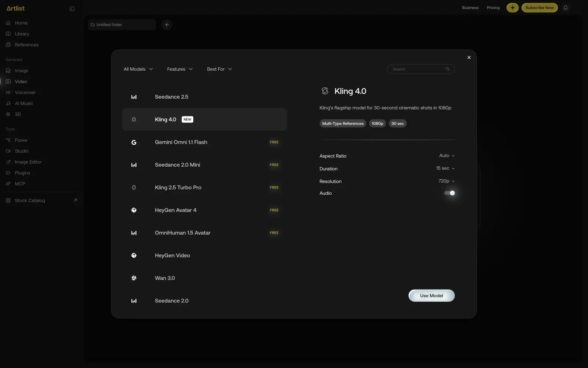
Task: Click Subscribe Now button
Action: (539, 8)
